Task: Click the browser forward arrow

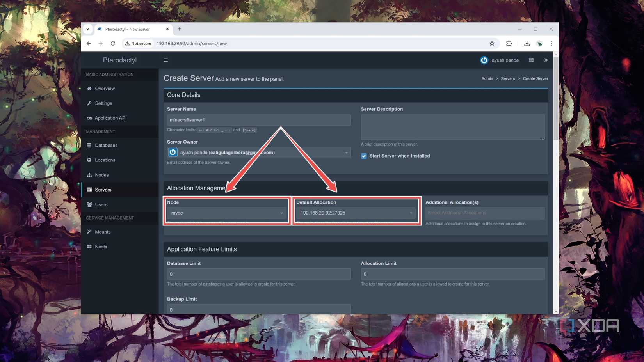Action: point(101,43)
